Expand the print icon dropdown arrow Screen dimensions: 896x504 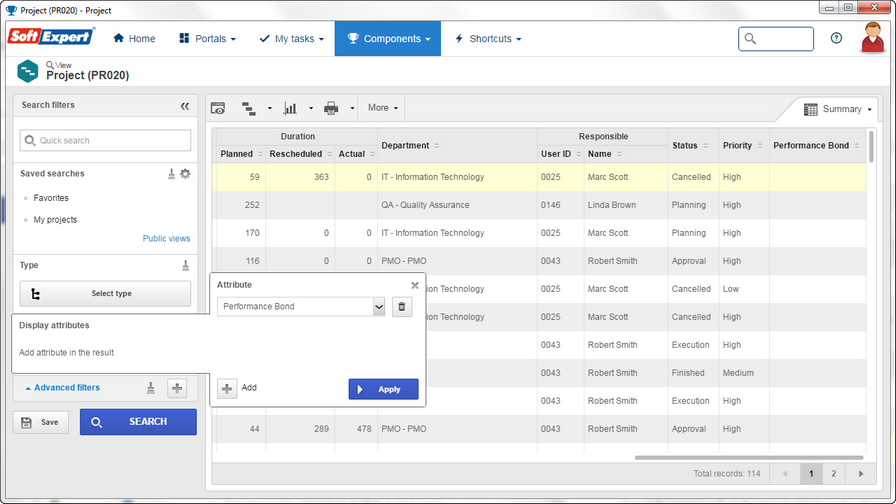click(x=352, y=108)
